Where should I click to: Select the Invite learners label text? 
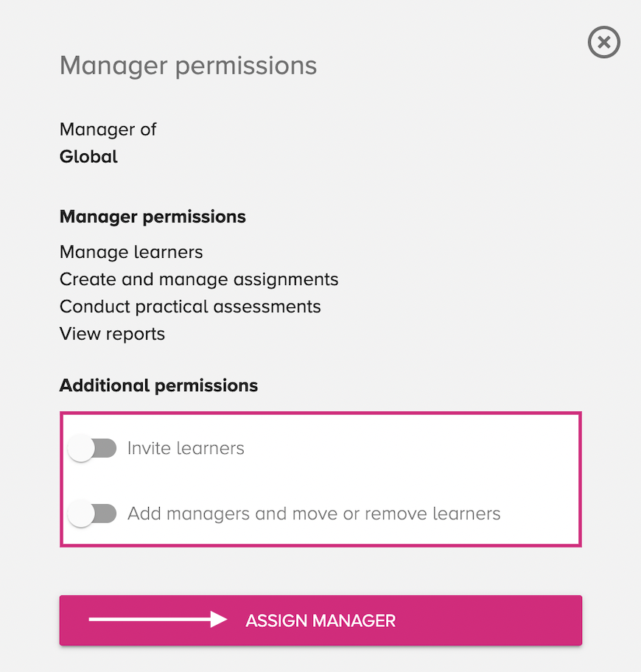(x=186, y=448)
